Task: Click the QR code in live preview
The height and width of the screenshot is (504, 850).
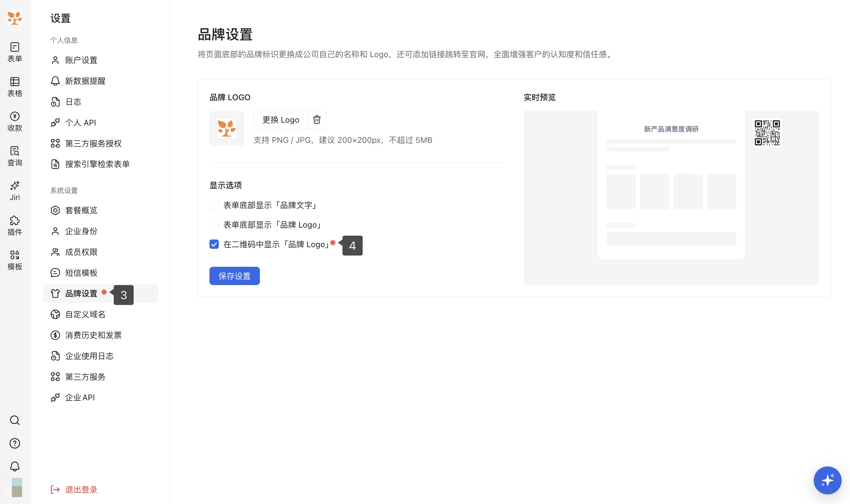Action: pyautogui.click(x=767, y=133)
